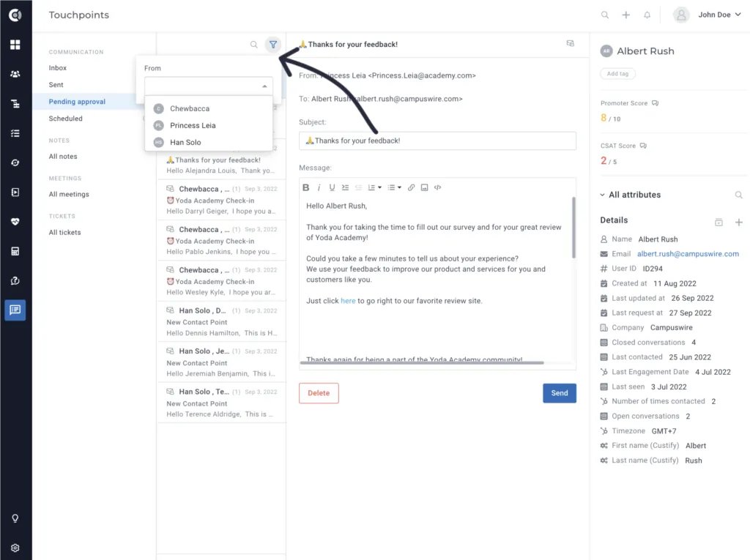Apply italic formatting in the message editor
750x560 pixels.
pyautogui.click(x=319, y=187)
